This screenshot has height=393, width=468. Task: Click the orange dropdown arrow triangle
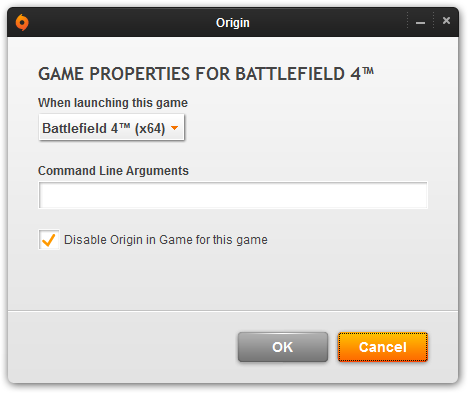pos(174,128)
